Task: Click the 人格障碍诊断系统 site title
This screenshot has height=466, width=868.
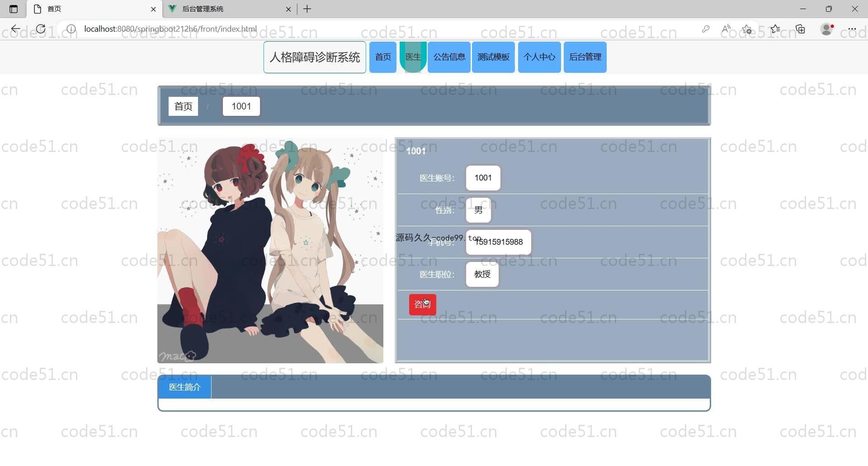Action: [315, 57]
